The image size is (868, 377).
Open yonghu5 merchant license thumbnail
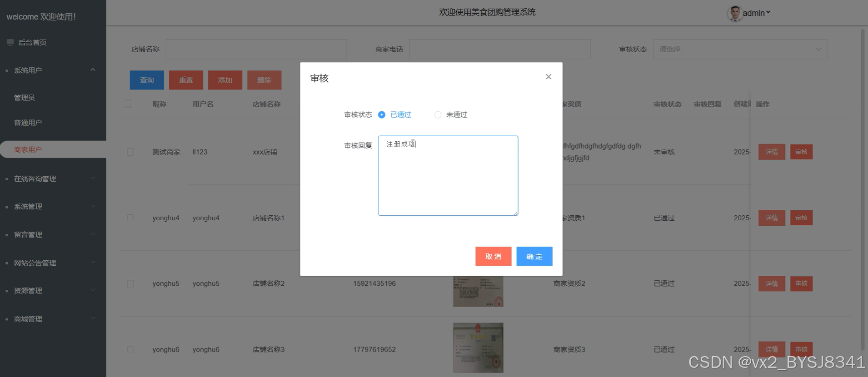point(478,291)
